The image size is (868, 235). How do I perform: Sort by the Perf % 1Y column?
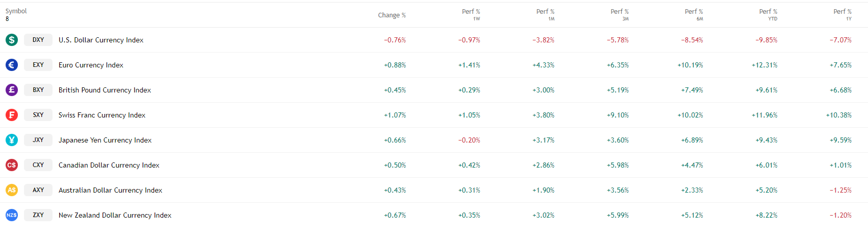(843, 14)
